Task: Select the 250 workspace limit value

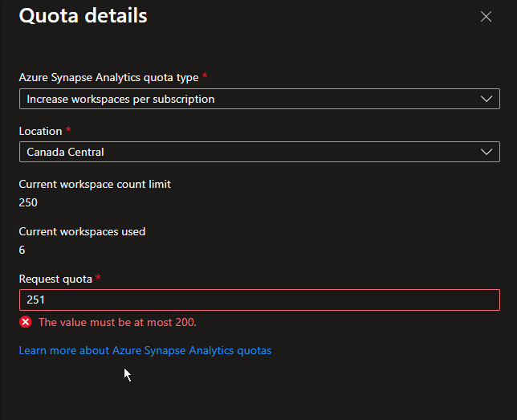Action: pyautogui.click(x=28, y=202)
